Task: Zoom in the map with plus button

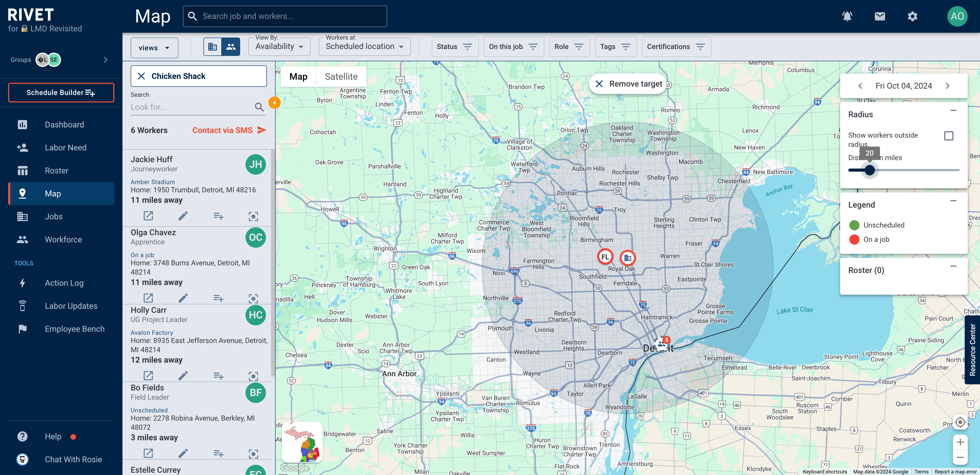Action: 960,442
